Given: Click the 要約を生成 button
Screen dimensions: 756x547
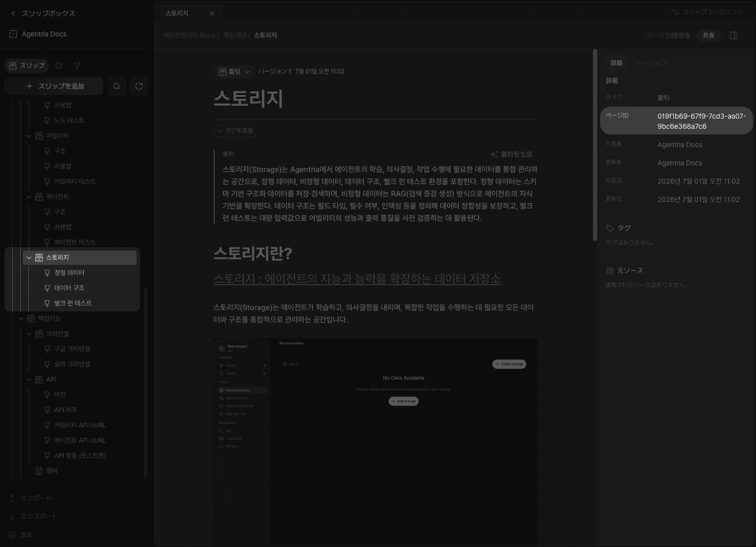Looking at the screenshot, I should click(x=511, y=154).
